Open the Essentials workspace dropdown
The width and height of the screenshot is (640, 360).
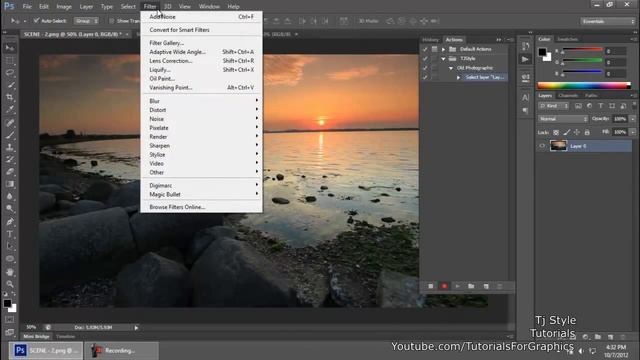pos(608,21)
